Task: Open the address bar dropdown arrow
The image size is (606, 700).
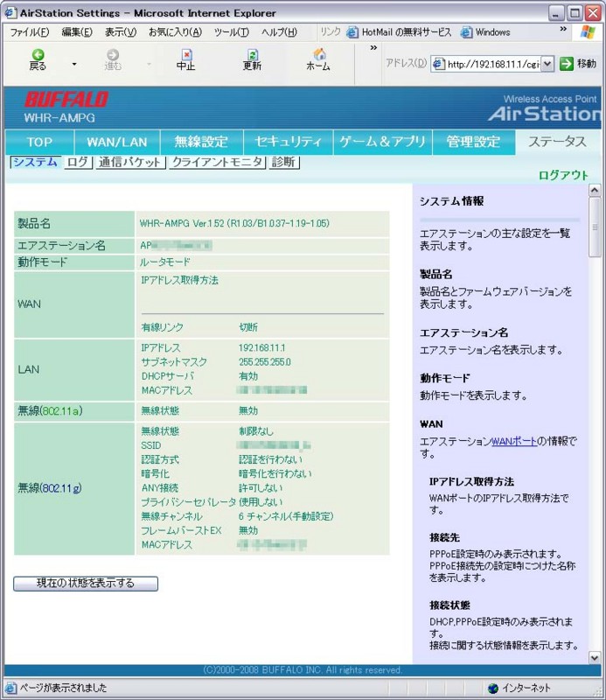Action: 548,64
